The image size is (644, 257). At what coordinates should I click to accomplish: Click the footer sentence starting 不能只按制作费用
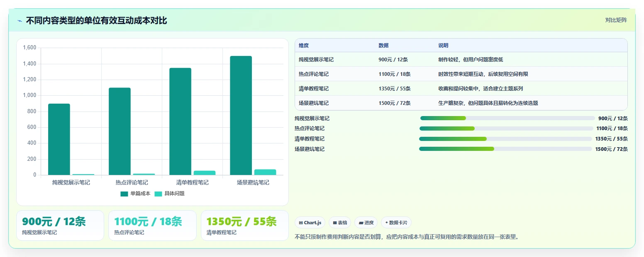click(407, 237)
